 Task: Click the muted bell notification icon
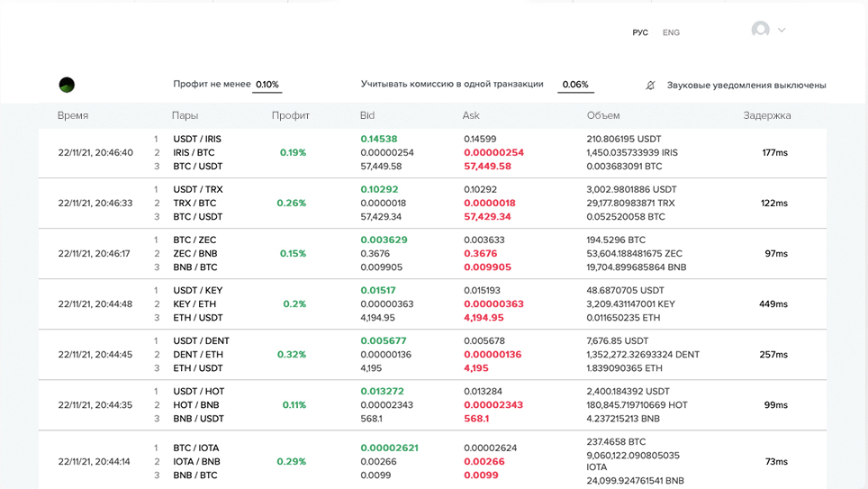pyautogui.click(x=650, y=86)
